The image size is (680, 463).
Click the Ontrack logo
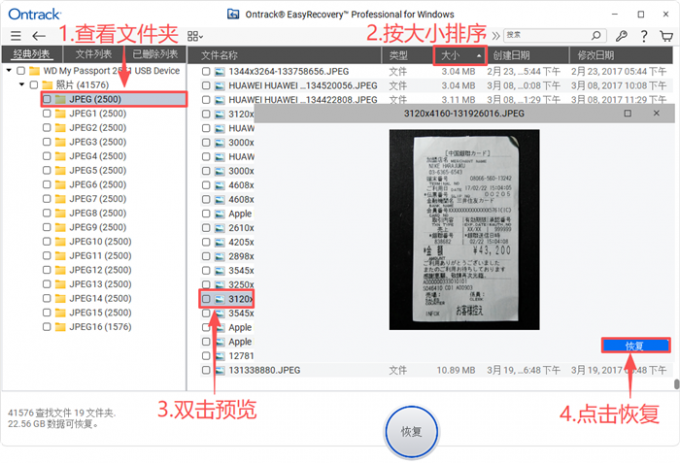(x=35, y=14)
